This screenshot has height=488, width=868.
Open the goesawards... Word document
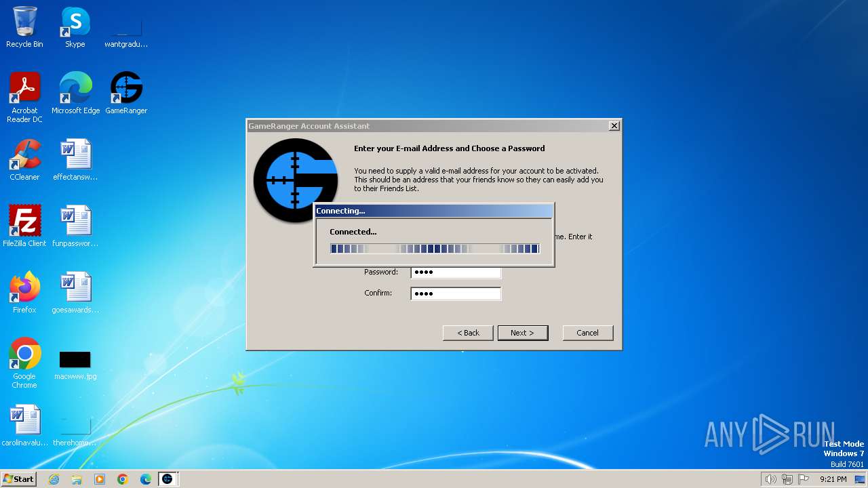pos(75,292)
